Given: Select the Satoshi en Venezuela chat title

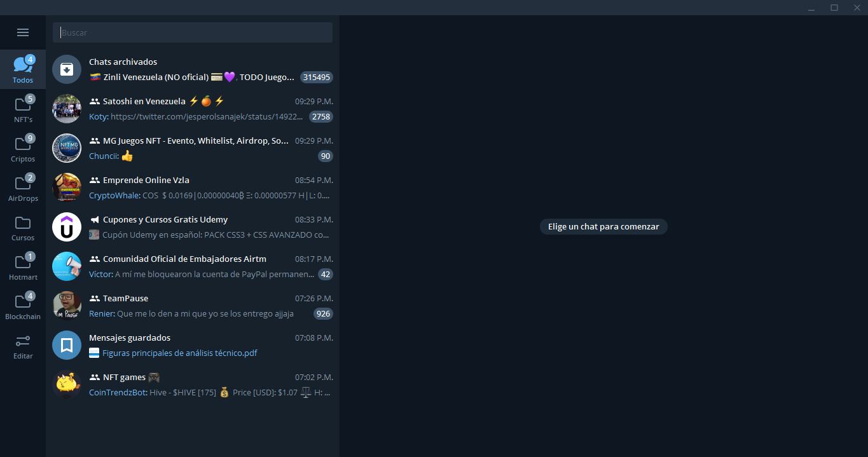Looking at the screenshot, I should [163, 101].
